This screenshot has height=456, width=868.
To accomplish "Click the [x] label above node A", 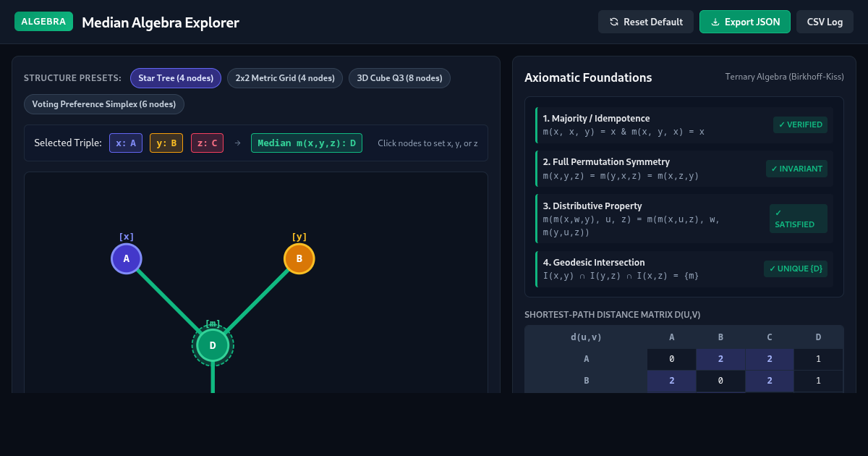I will [x=127, y=237].
